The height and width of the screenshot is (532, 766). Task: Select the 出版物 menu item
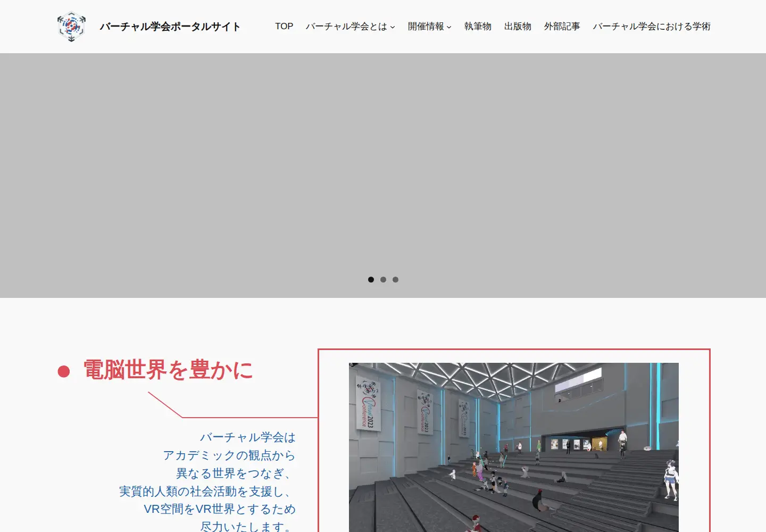point(518,26)
